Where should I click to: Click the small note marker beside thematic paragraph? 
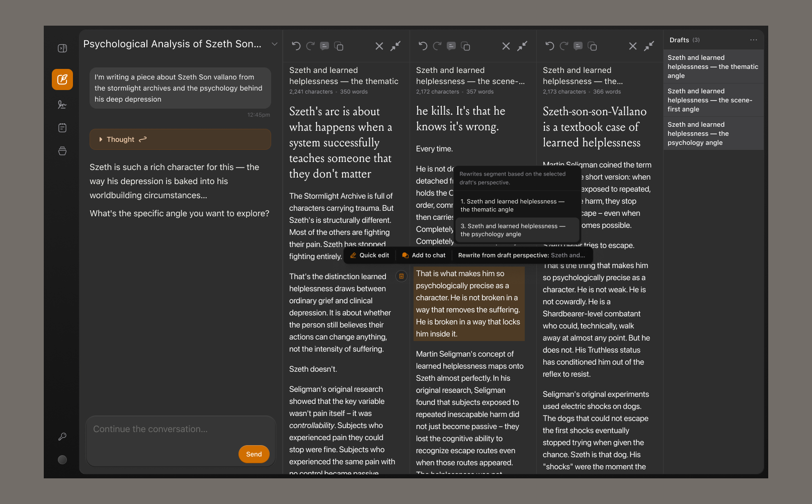coord(401,276)
